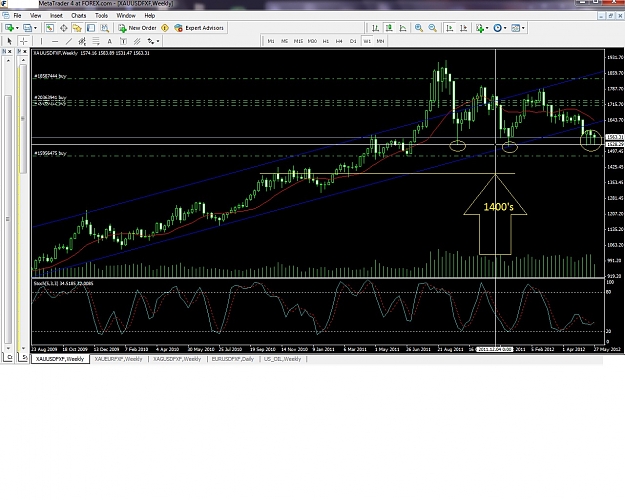
Task: Click the Stoch(5,3,3) indicator label
Action: [x=63, y=283]
